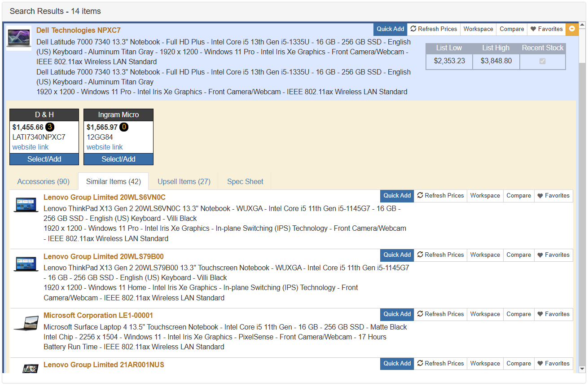Favorite the Lenovo 21AR001NUS item
Image resolution: width=588 pixels, height=387 pixels.
click(x=553, y=364)
